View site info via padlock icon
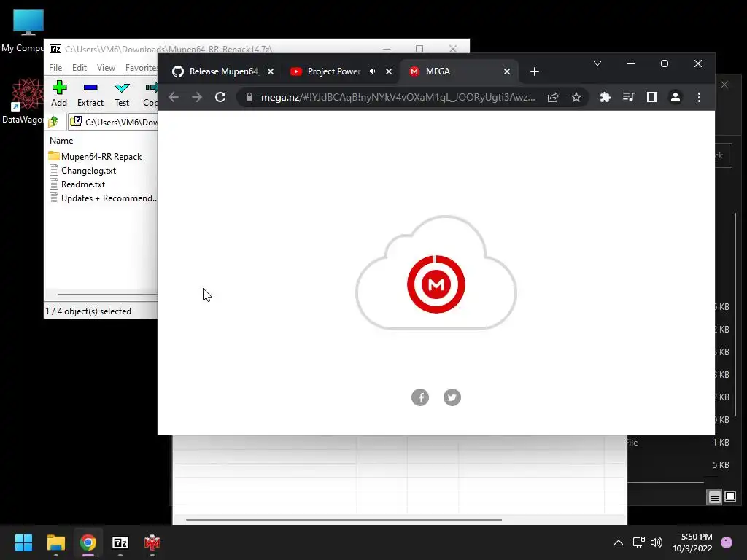747x560 pixels. coord(249,97)
